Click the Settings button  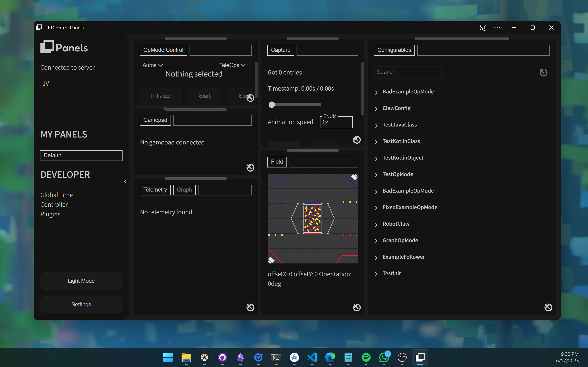pyautogui.click(x=81, y=305)
